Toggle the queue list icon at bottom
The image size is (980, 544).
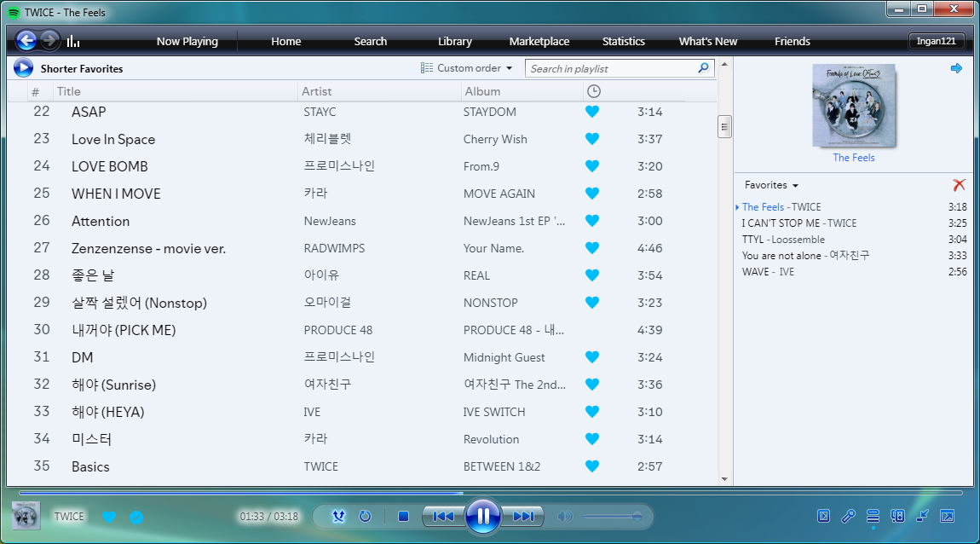click(x=873, y=516)
